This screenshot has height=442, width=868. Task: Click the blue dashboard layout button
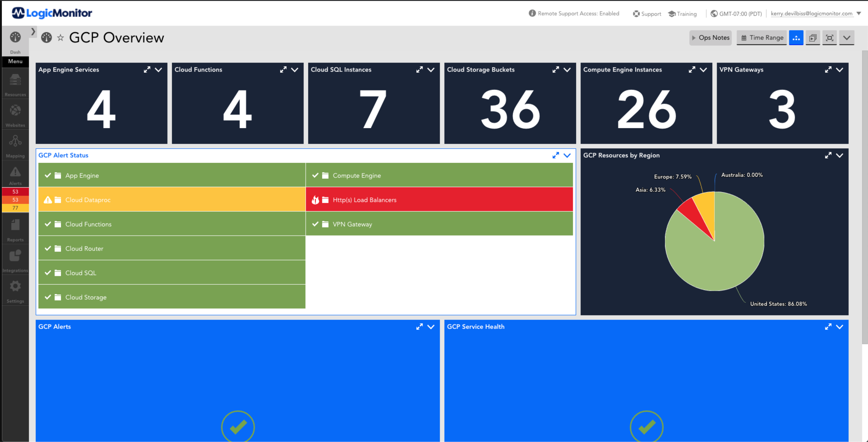pyautogui.click(x=796, y=37)
